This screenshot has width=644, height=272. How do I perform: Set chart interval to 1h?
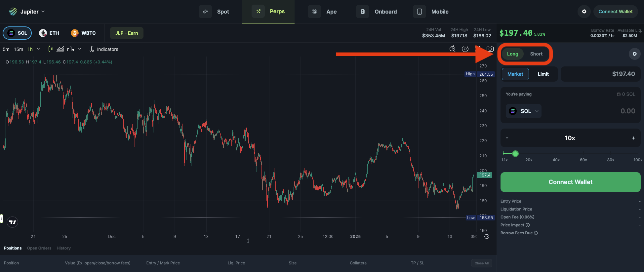coord(30,49)
